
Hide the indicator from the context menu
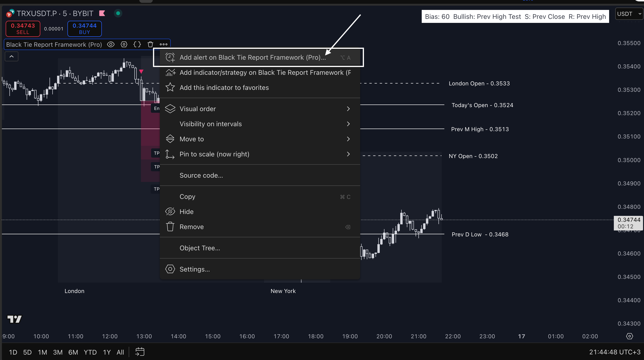(186, 212)
